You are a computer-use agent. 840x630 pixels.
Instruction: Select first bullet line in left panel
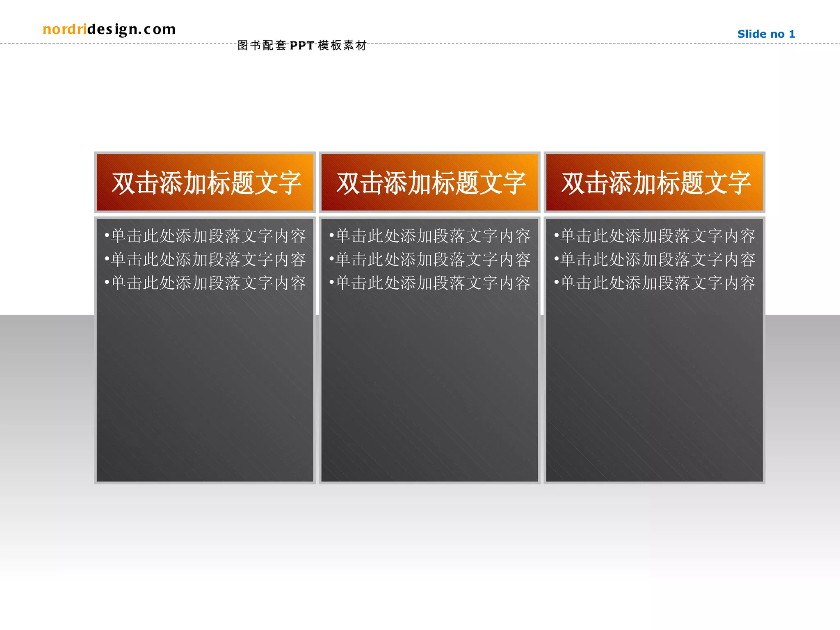coord(205,236)
